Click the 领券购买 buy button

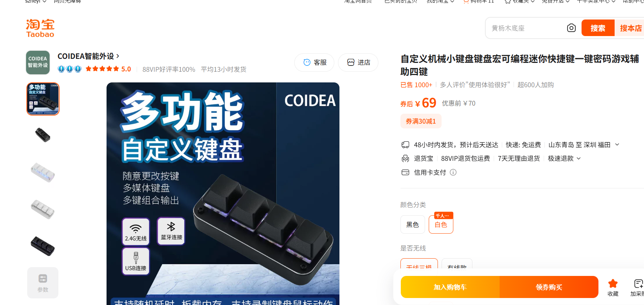(549, 287)
